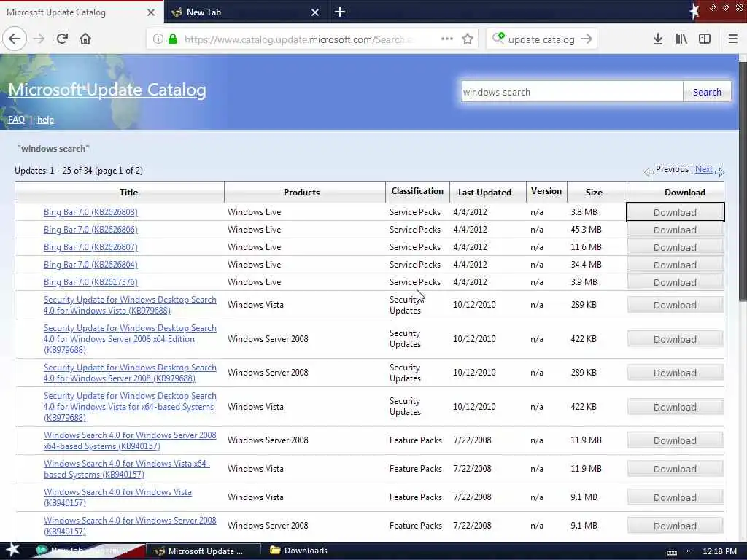Sort by the Title column header
The width and height of the screenshot is (747, 560).
pyautogui.click(x=128, y=192)
